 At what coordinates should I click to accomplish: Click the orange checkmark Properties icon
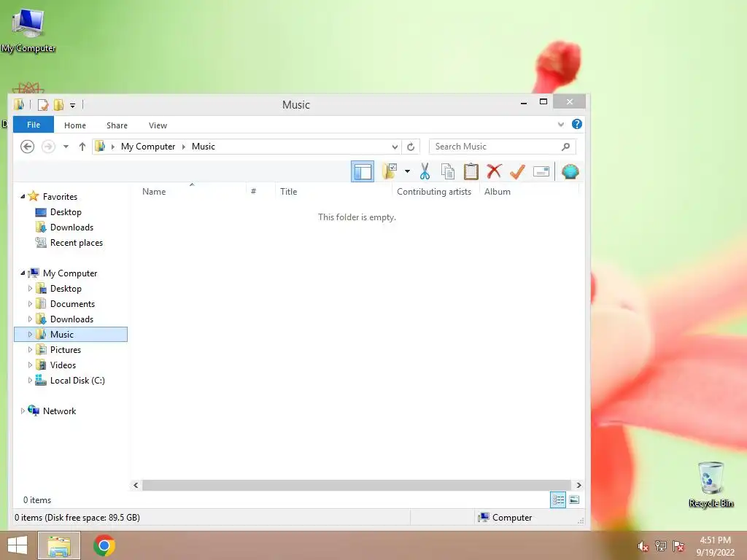click(x=517, y=171)
